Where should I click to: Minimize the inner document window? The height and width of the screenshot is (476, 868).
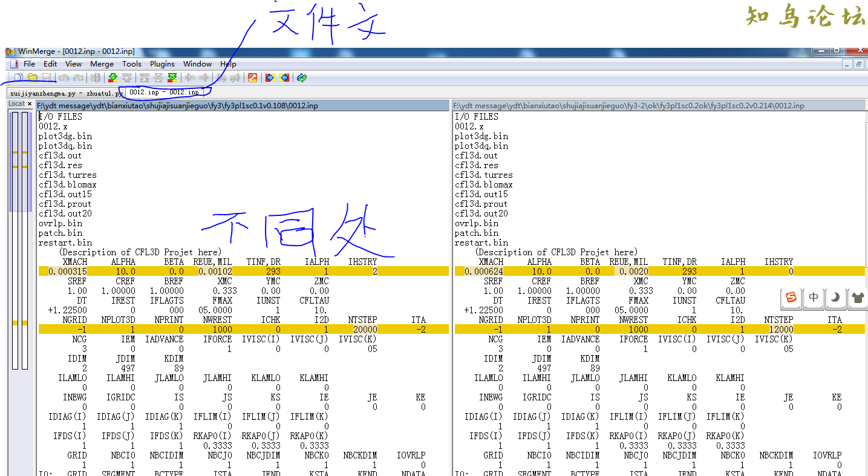point(847,64)
